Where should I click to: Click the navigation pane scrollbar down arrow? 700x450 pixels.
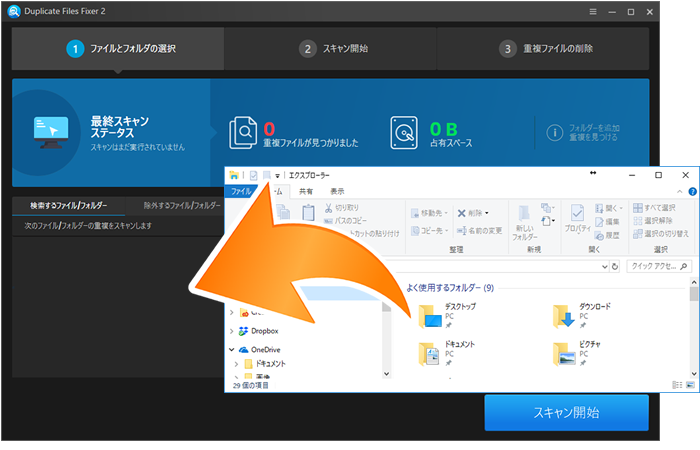tap(387, 374)
